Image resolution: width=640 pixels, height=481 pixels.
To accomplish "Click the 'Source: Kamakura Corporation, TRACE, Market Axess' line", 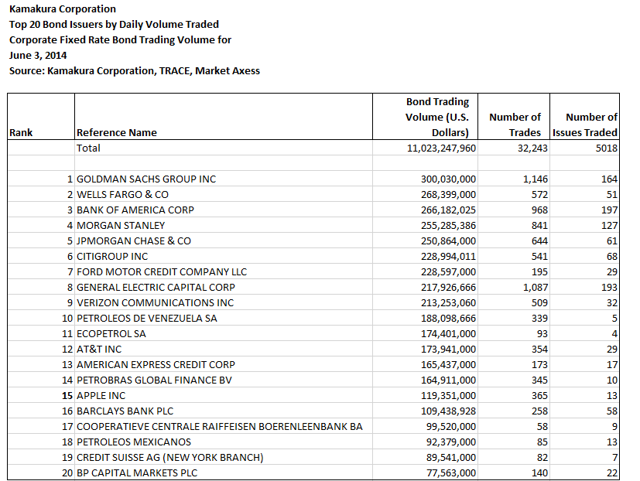I will click(x=134, y=71).
